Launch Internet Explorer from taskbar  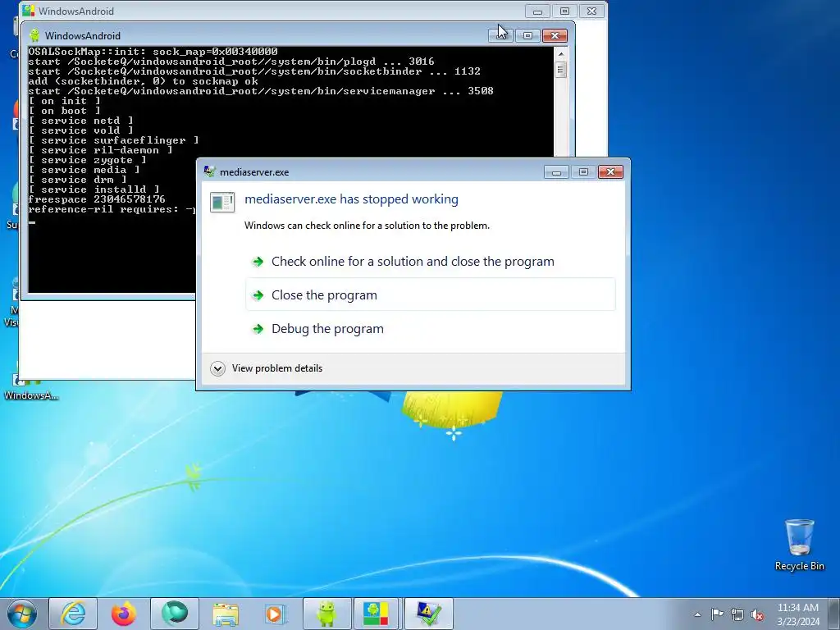73,614
